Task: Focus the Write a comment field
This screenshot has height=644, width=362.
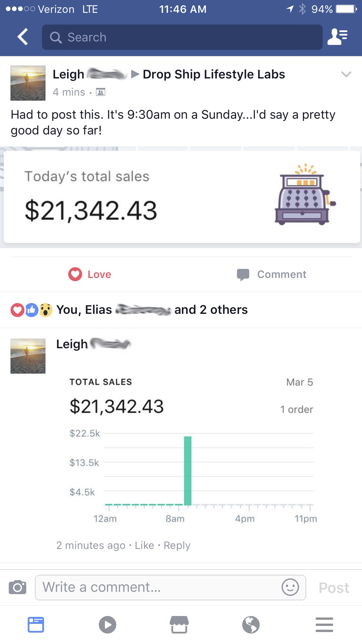Action: click(157, 587)
